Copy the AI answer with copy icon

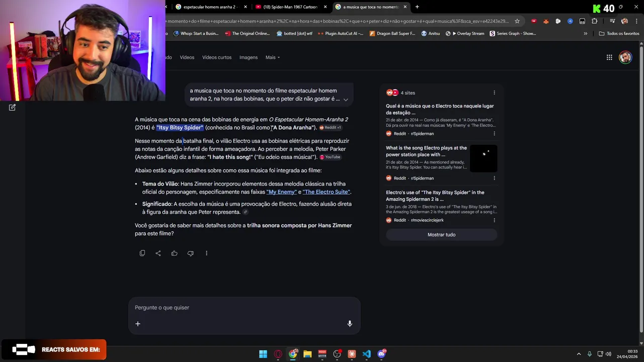point(142,253)
